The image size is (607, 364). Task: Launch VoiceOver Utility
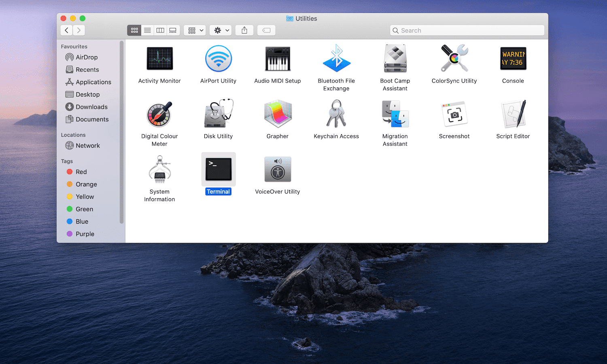tap(277, 169)
